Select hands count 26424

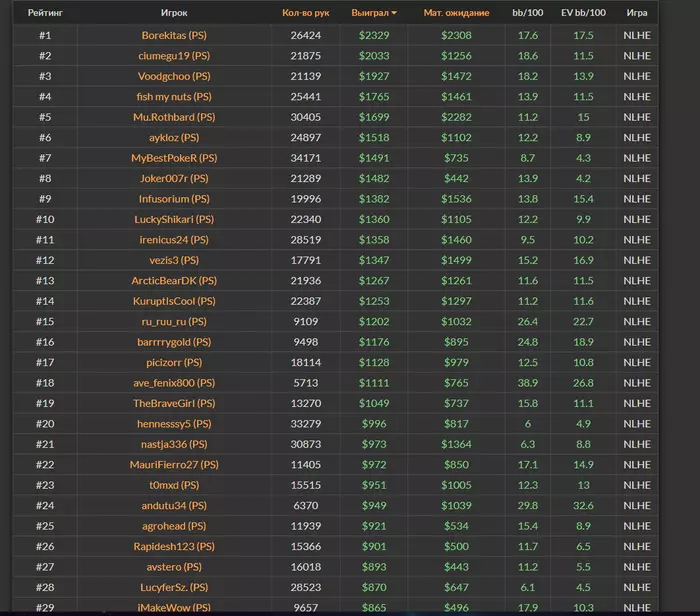tap(305, 35)
